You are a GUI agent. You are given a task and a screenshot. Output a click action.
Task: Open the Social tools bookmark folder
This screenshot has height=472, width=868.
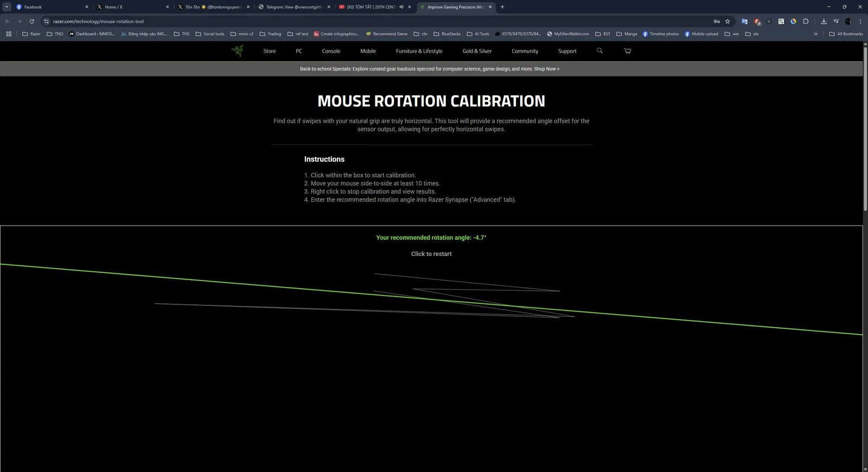[x=209, y=34]
